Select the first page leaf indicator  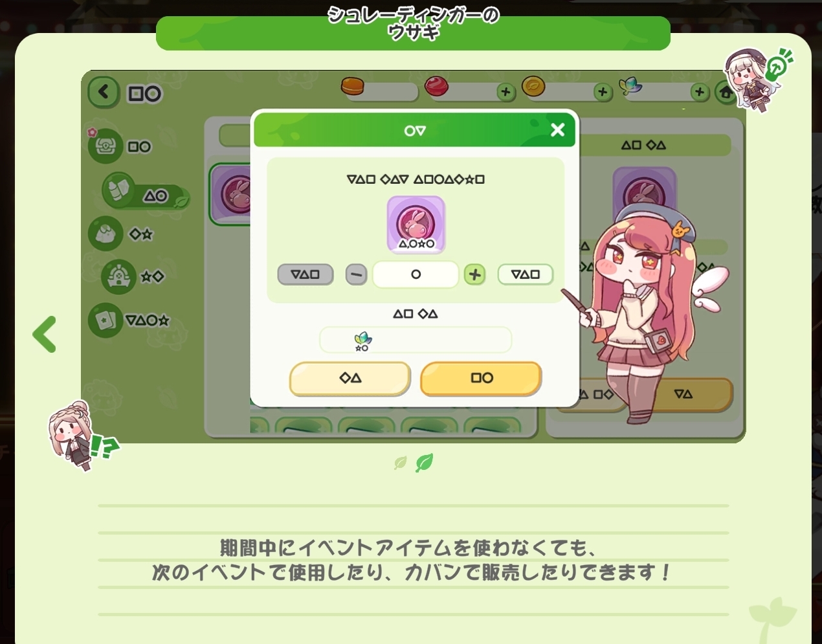[x=401, y=463]
